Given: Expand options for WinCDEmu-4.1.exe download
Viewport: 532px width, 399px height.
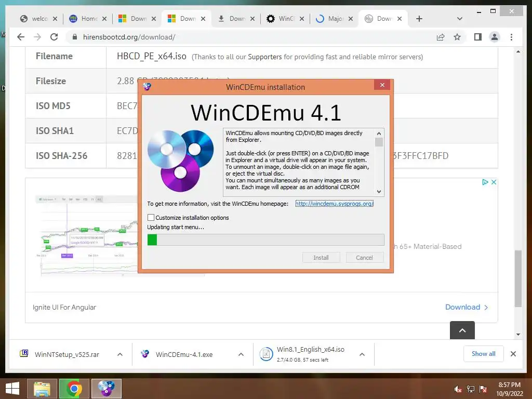Looking at the screenshot, I should [241, 354].
